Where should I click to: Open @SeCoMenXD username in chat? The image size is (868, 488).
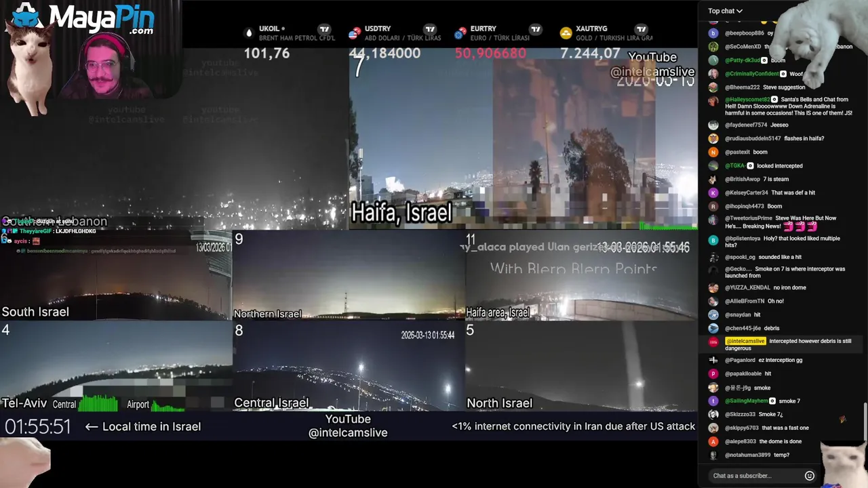(743, 47)
